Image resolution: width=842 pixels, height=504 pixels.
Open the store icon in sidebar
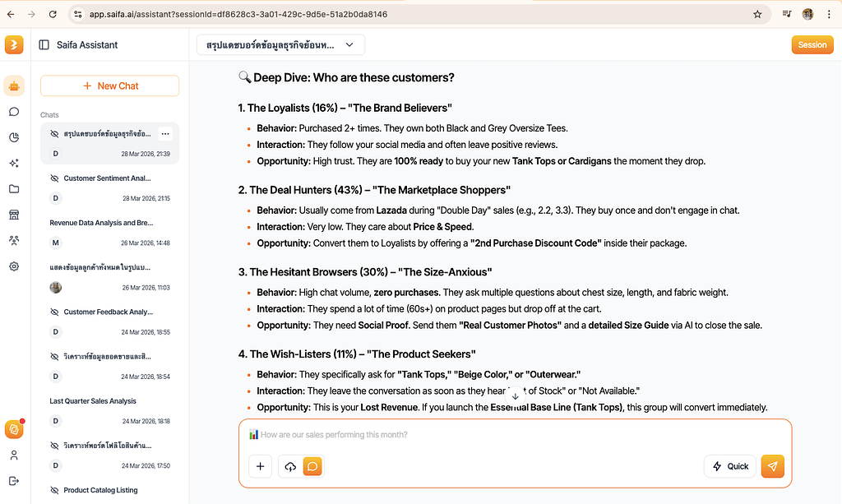(x=14, y=215)
